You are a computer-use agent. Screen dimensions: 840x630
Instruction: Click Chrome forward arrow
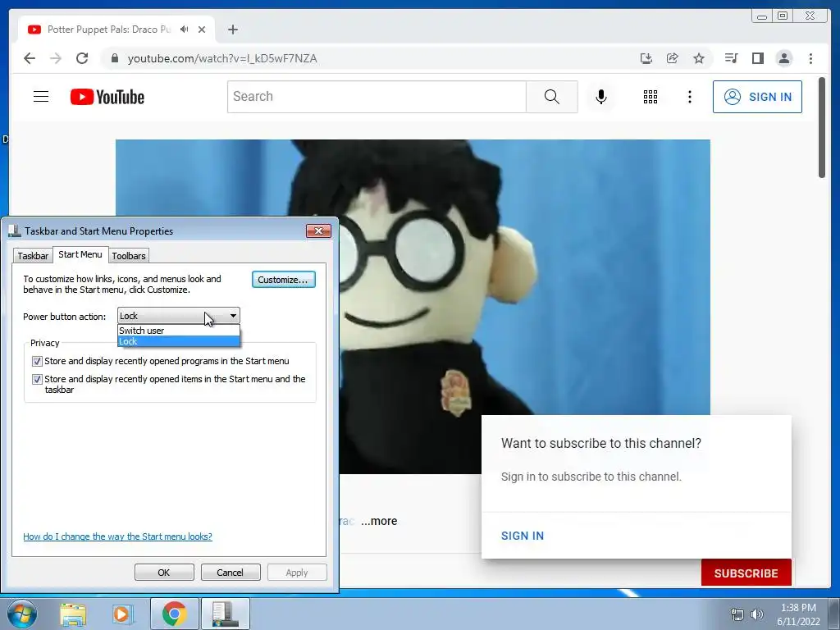[56, 58]
